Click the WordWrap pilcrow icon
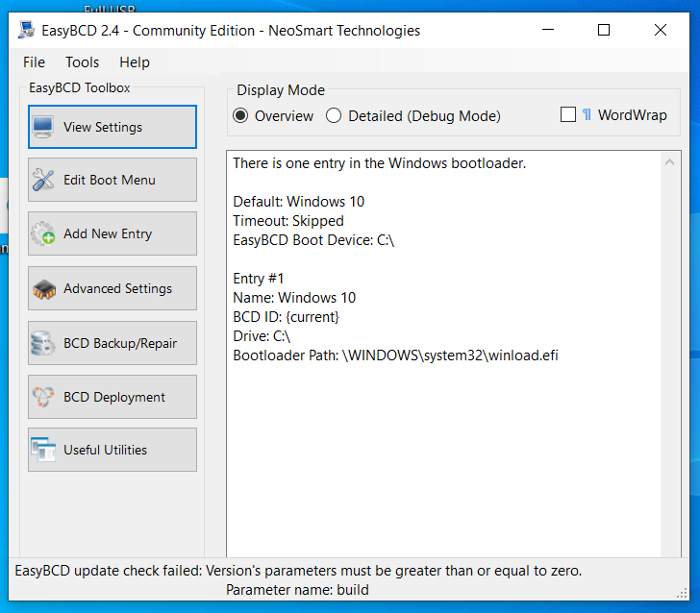Screen dimensions: 700x613 point(587,115)
